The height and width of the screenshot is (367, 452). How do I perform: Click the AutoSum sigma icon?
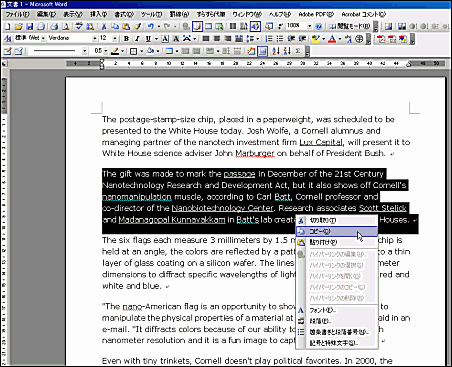coord(298,51)
